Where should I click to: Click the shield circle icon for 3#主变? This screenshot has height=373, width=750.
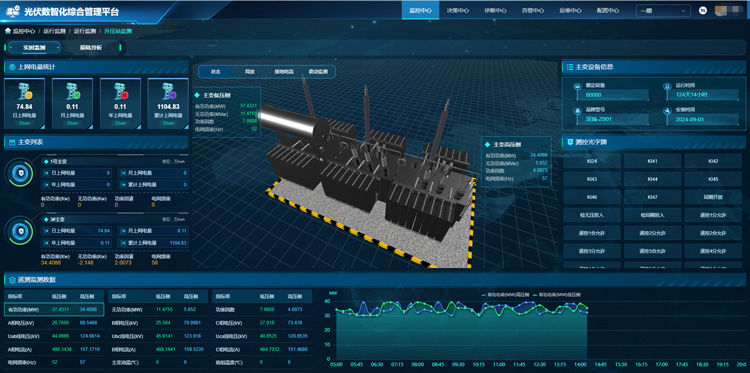[x=19, y=231]
